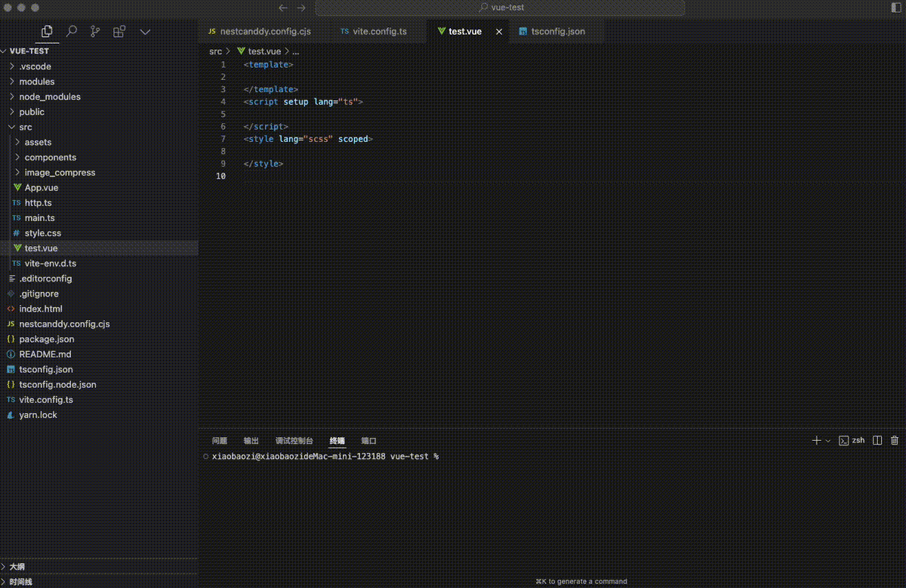Expand the public folder
The width and height of the screenshot is (906, 588).
coord(99,112)
